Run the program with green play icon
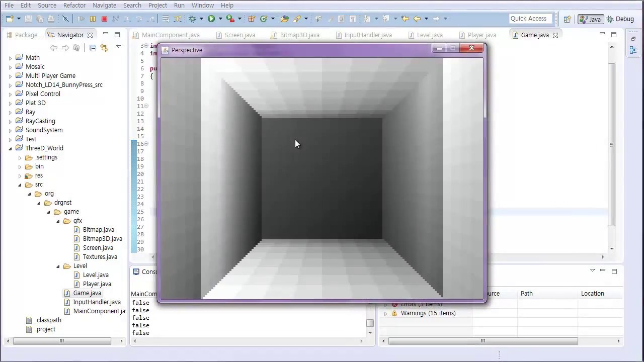Viewport: 644px width, 362px height. pyautogui.click(x=211, y=19)
